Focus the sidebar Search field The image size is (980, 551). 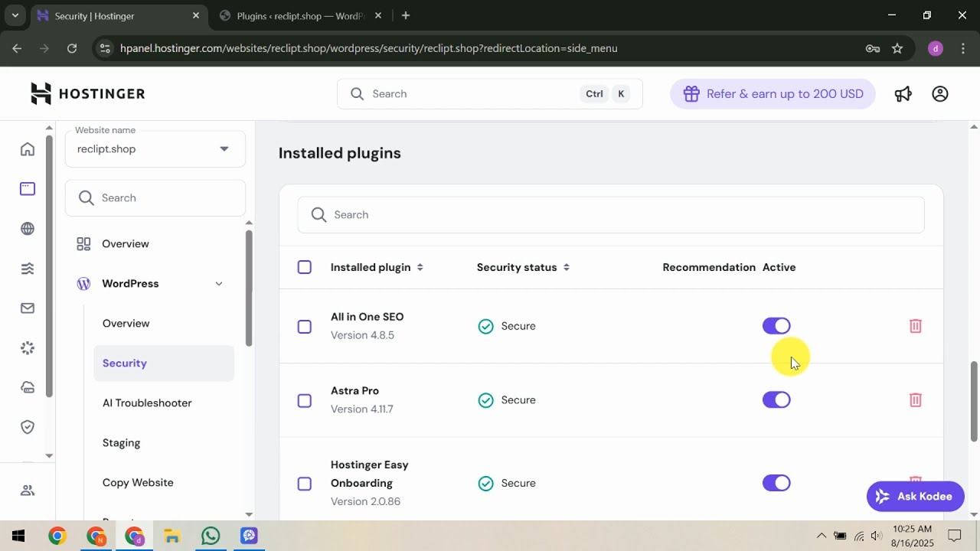pos(155,197)
